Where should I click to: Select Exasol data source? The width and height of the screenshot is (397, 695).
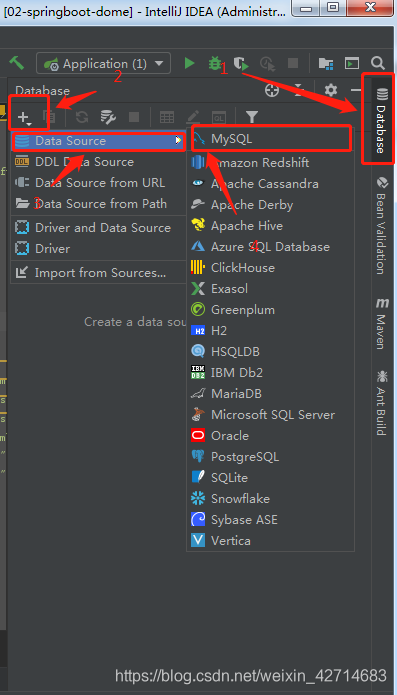(x=271, y=289)
